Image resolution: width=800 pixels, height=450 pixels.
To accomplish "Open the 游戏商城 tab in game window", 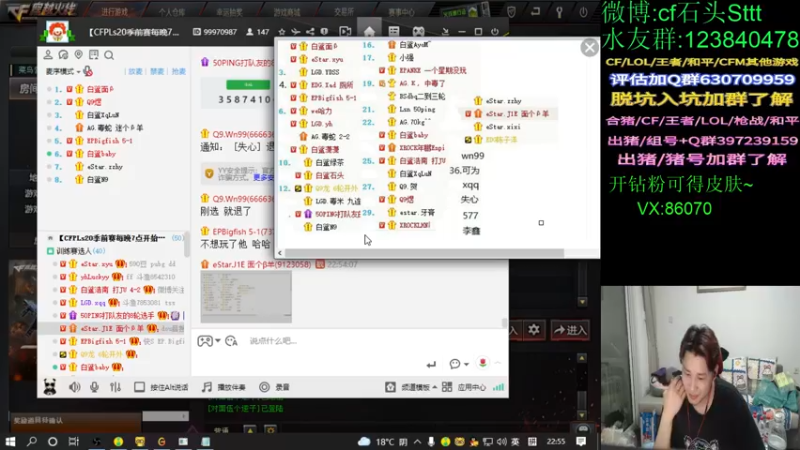I will click(x=287, y=12).
